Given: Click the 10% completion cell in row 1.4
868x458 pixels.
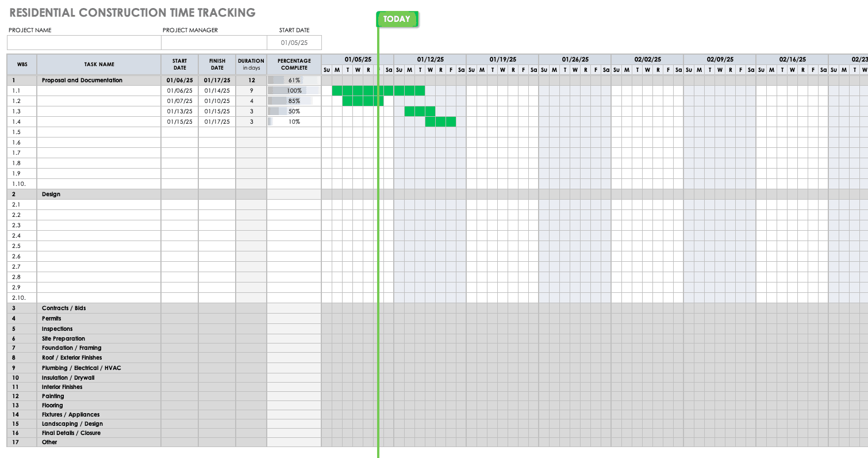Looking at the screenshot, I should pos(294,122).
